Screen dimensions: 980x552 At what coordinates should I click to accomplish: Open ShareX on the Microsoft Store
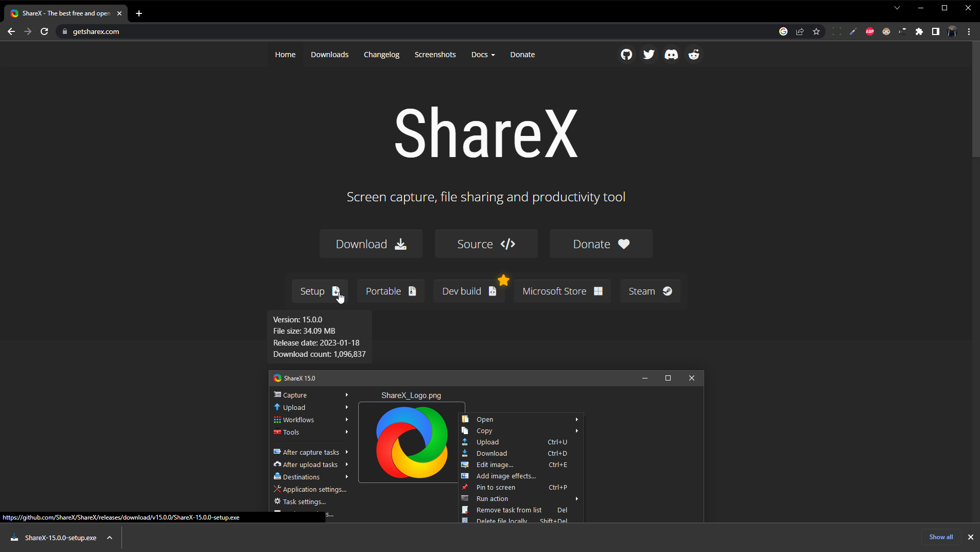tap(561, 291)
